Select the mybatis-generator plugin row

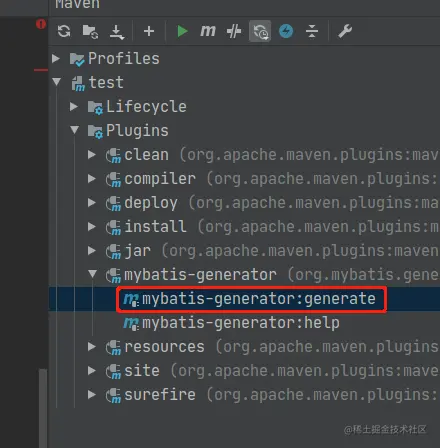(x=244, y=275)
